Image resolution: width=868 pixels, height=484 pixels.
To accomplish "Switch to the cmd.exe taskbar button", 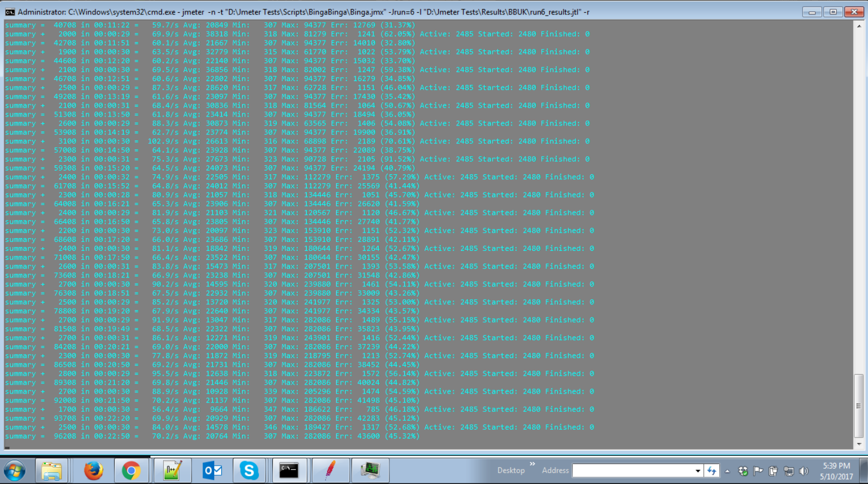I will click(288, 471).
